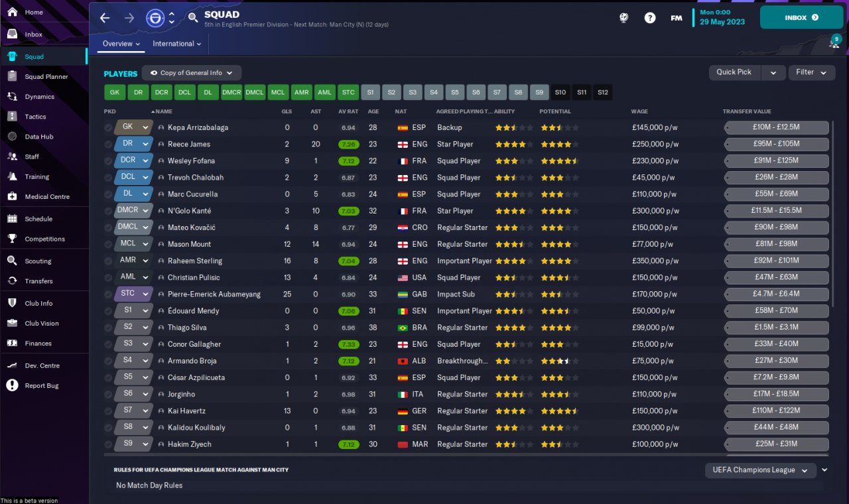Open the UEFA Champions League rules dropdown

(x=760, y=470)
